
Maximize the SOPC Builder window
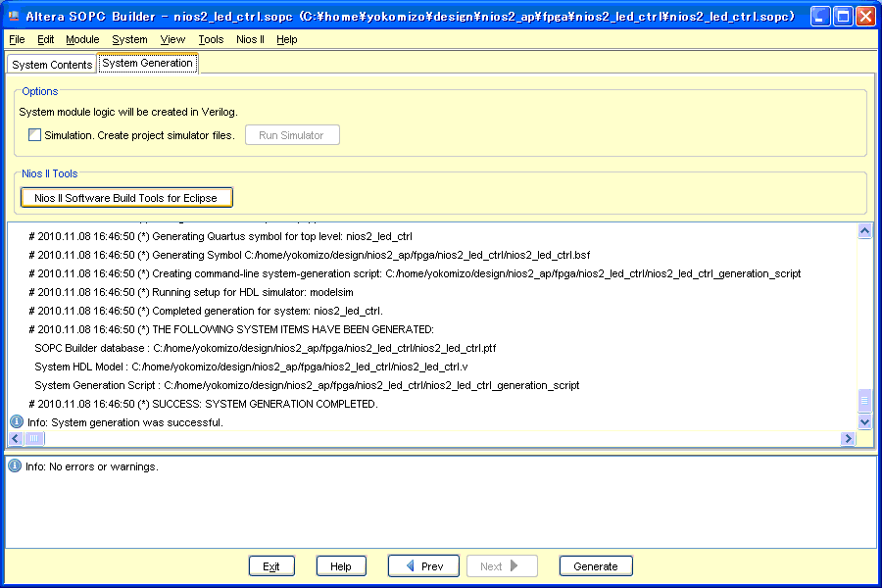tap(843, 17)
